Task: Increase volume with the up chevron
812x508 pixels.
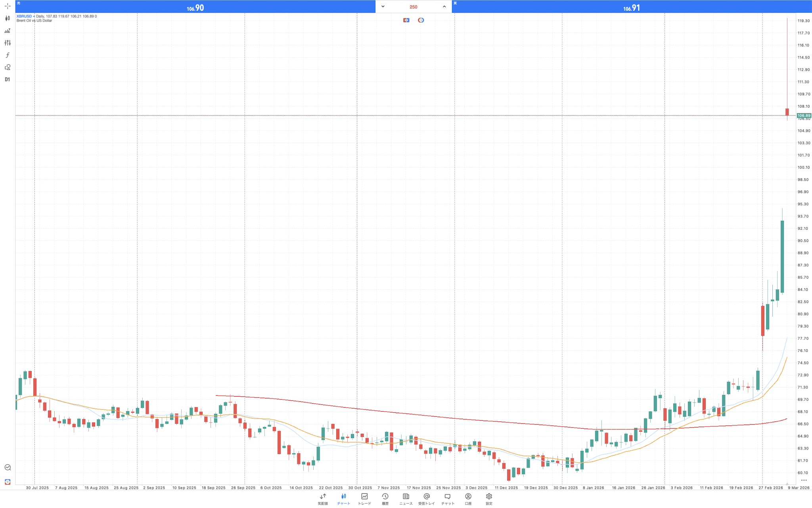Action: pyautogui.click(x=444, y=6)
